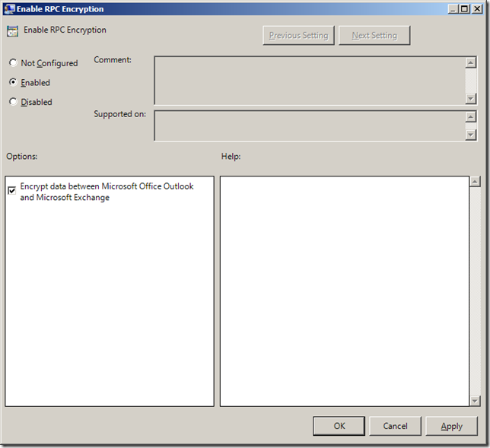
Task: Click the title bar window icon
Action: pyautogui.click(x=9, y=9)
